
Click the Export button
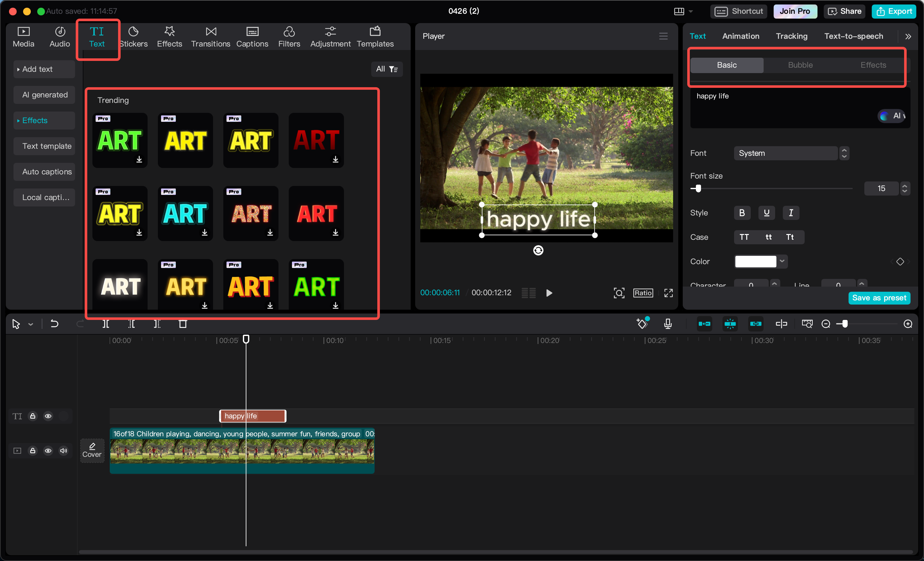pos(894,11)
